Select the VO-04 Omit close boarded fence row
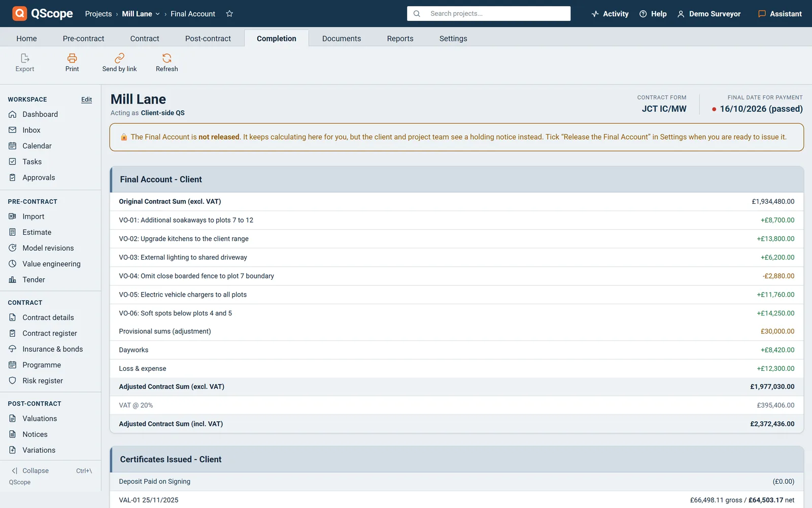Image resolution: width=812 pixels, height=508 pixels. (x=457, y=276)
